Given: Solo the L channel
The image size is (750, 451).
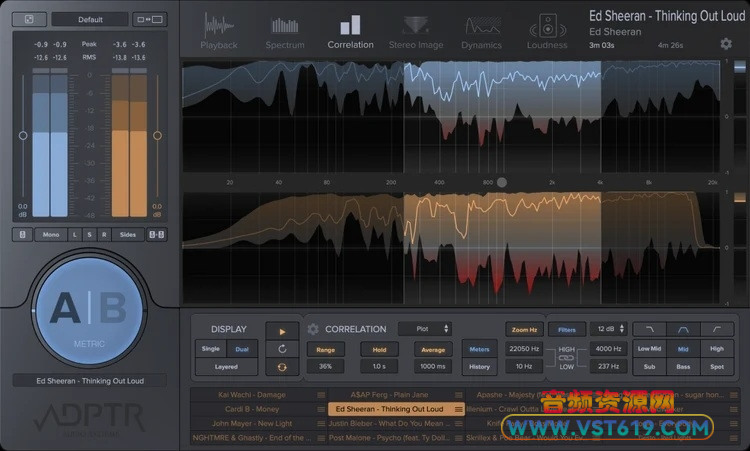Looking at the screenshot, I should point(75,234).
